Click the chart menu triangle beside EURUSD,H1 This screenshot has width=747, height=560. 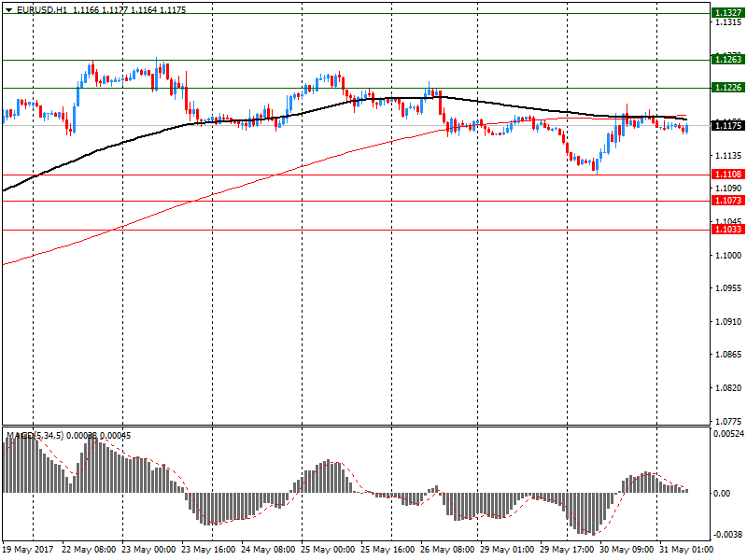(9, 10)
